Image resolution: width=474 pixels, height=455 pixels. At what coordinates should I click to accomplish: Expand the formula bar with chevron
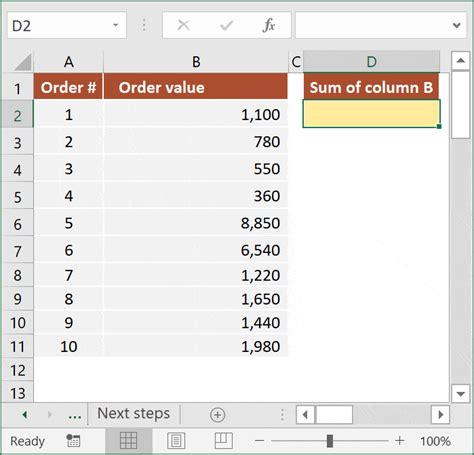point(457,25)
